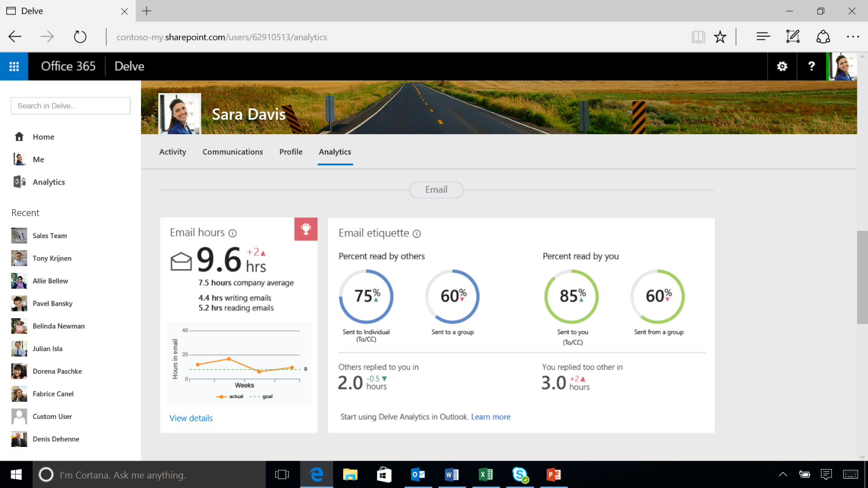Viewport: 868px width, 488px height.
Task: Open Delve settings gear
Action: tap(782, 66)
